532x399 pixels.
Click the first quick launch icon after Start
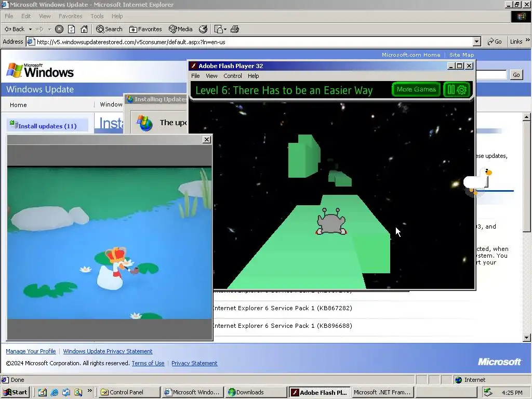(x=43, y=393)
